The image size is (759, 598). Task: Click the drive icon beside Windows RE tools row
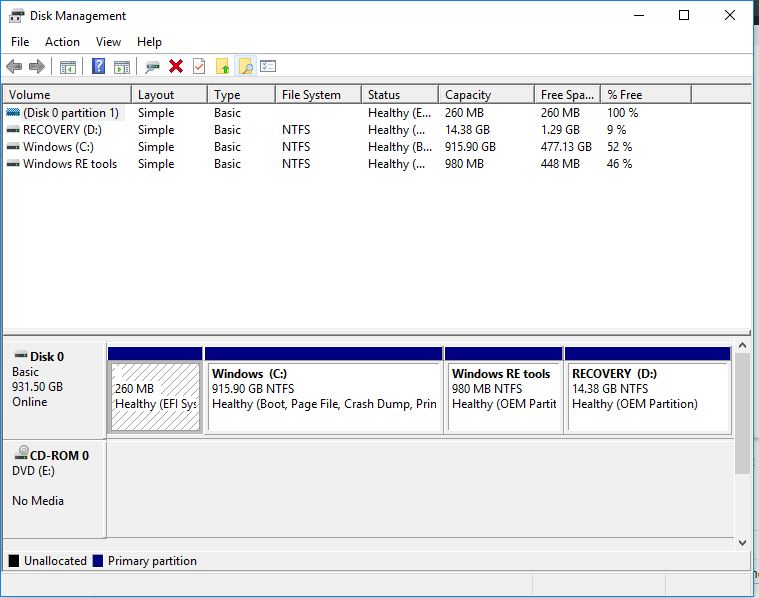13,164
